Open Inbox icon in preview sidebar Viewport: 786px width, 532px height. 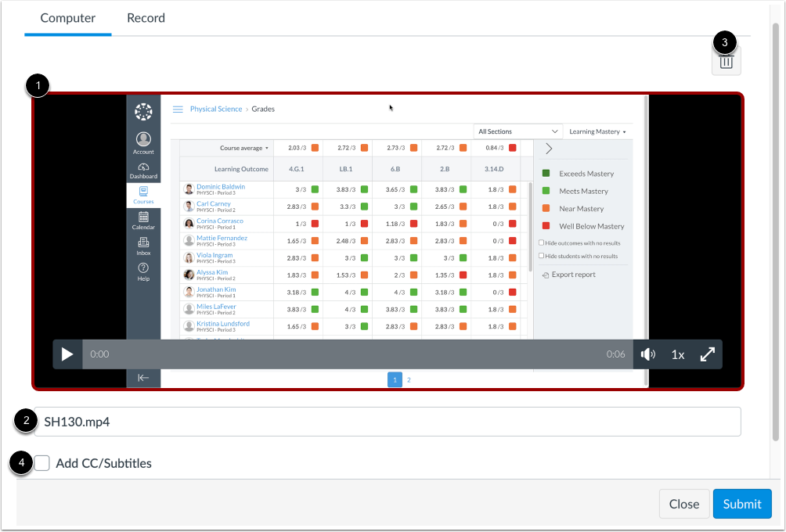pos(143,246)
